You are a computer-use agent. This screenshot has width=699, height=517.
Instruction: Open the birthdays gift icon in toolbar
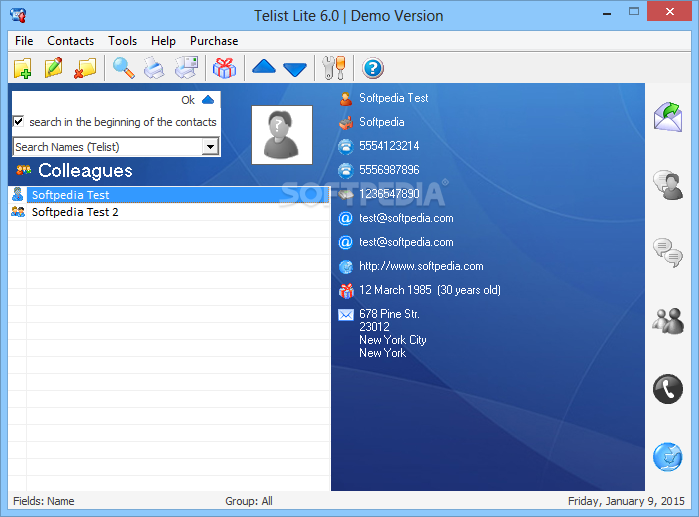[x=224, y=68]
